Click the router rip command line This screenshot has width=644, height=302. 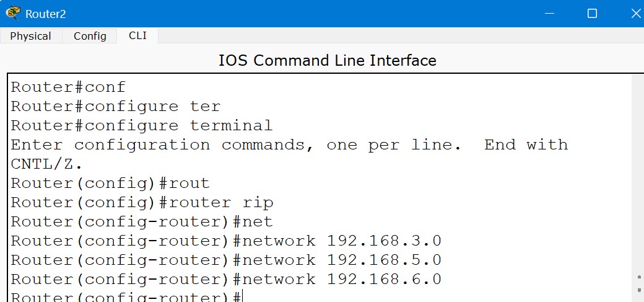tap(142, 203)
